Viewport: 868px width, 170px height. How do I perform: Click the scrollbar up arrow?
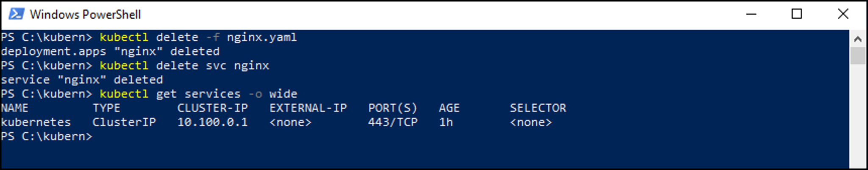coord(858,39)
